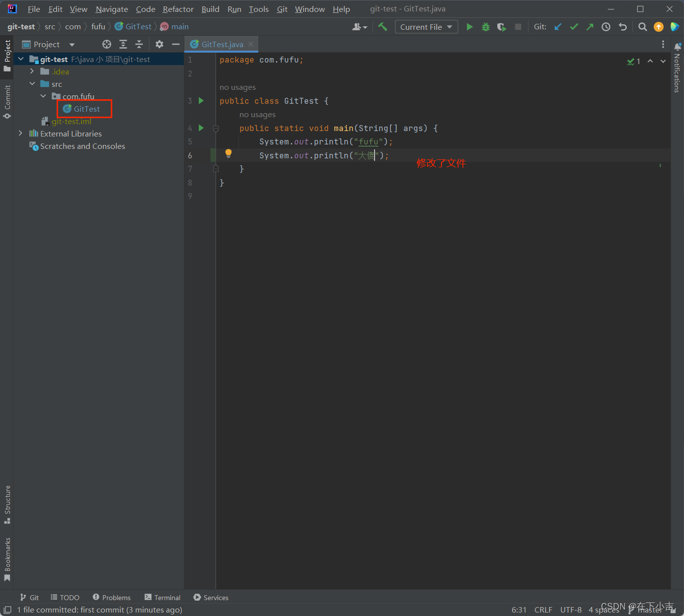Expand External Libraries node
This screenshot has height=616, width=684.
click(x=20, y=134)
